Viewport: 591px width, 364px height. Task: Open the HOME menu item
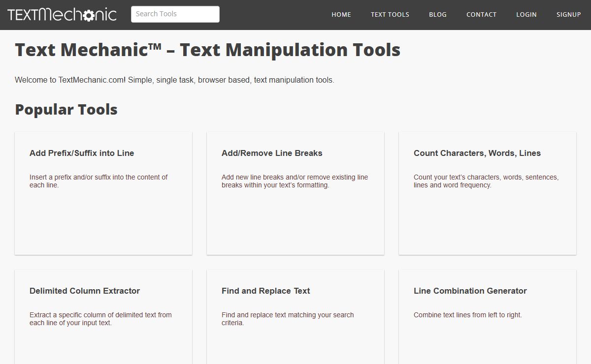click(x=341, y=14)
